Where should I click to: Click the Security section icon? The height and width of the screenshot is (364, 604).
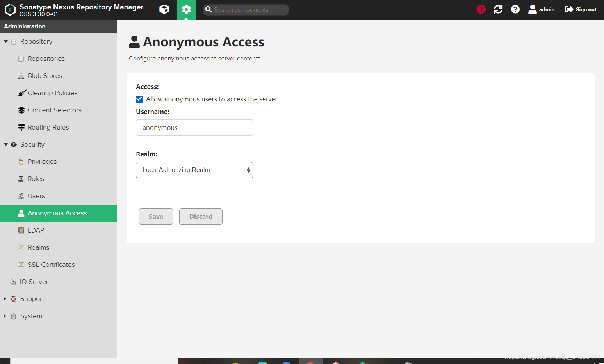coord(14,144)
